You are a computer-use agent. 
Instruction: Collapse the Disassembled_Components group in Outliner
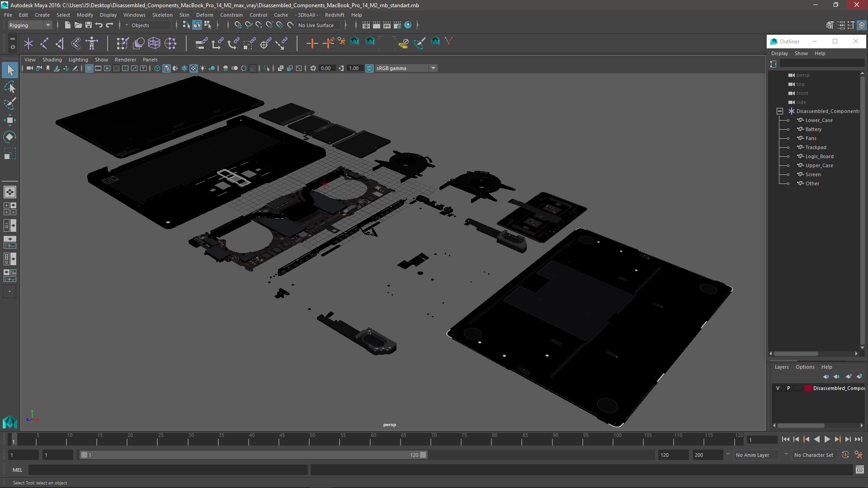[780, 111]
